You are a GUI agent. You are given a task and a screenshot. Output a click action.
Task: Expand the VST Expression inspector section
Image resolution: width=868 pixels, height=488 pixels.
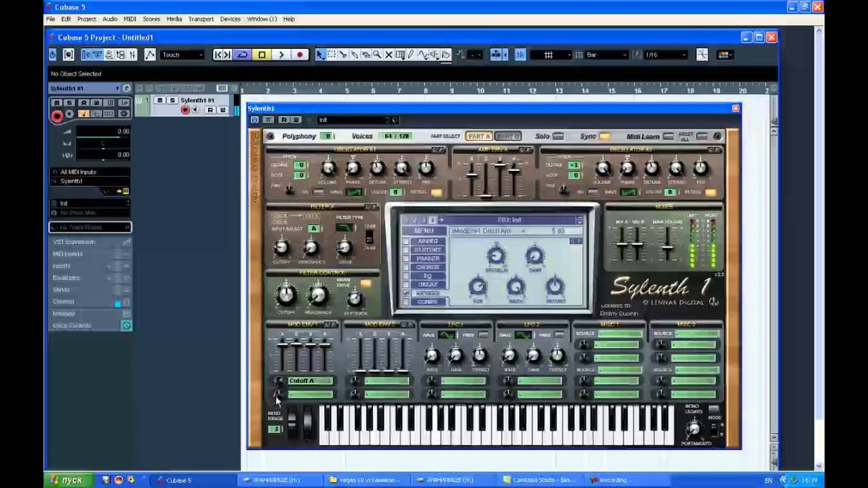click(90, 242)
